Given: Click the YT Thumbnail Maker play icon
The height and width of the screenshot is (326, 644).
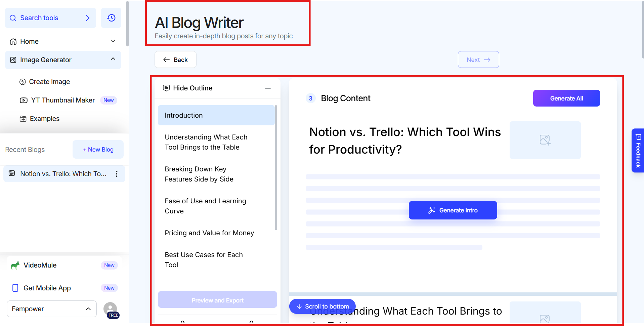Looking at the screenshot, I should coord(24,100).
